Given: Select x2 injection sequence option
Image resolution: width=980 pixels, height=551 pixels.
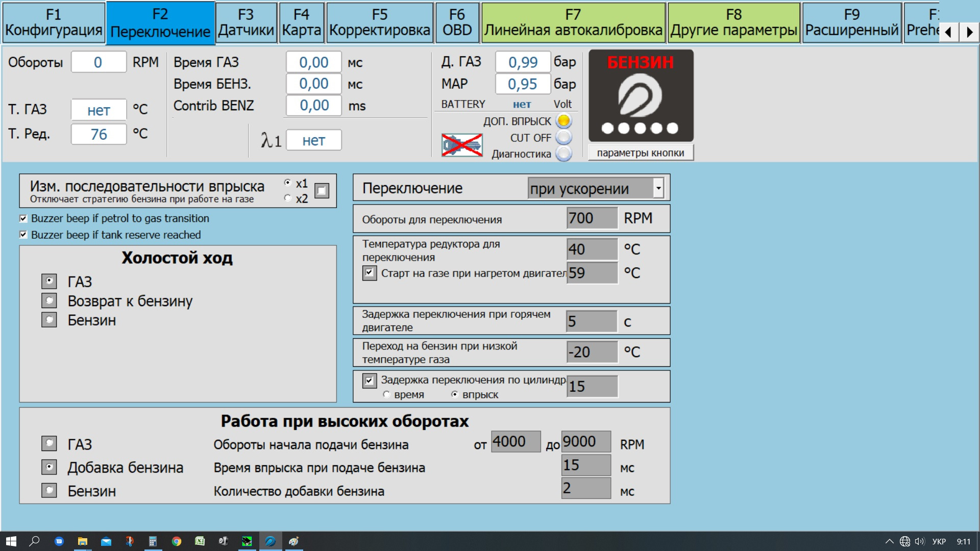Looking at the screenshot, I should click(x=288, y=198).
